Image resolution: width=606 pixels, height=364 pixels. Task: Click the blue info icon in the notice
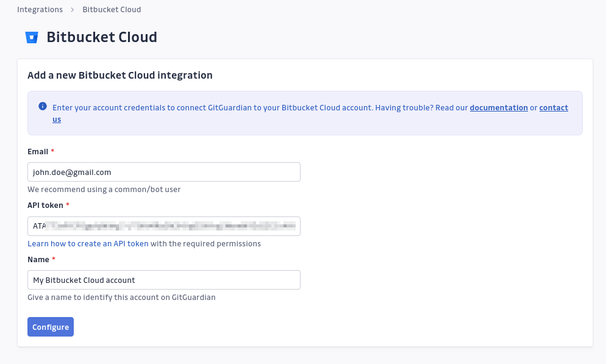(x=43, y=106)
